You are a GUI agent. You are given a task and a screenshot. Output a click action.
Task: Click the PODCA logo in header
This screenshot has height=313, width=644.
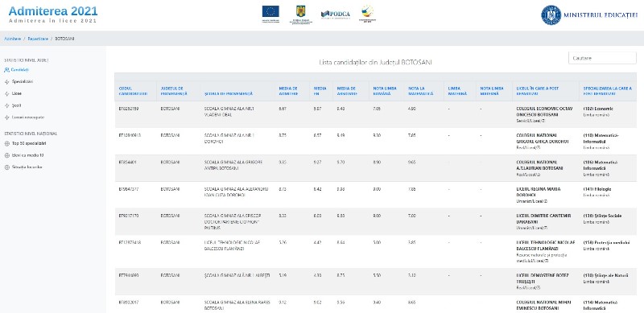pos(336,14)
